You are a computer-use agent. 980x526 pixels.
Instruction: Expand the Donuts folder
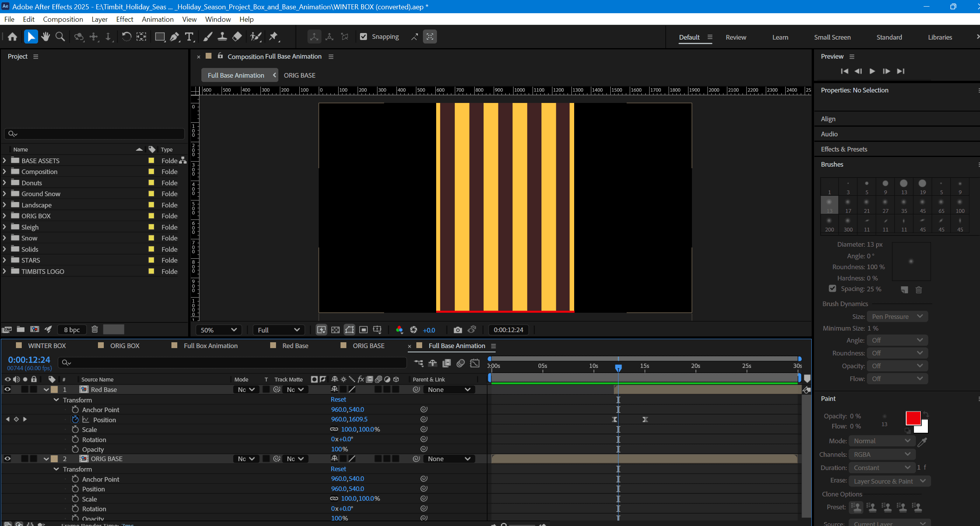[4, 183]
